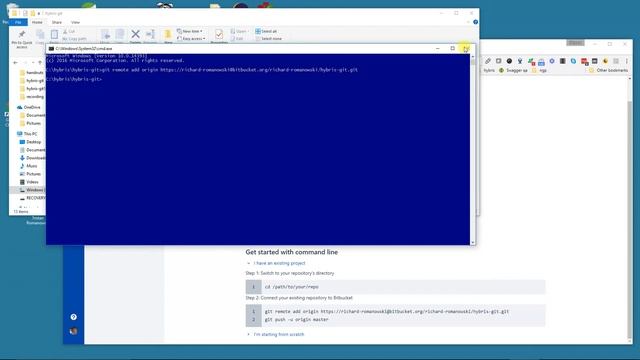This screenshot has width=640, height=360.
Task: Select Downloads under This PC
Action: (x=32, y=158)
